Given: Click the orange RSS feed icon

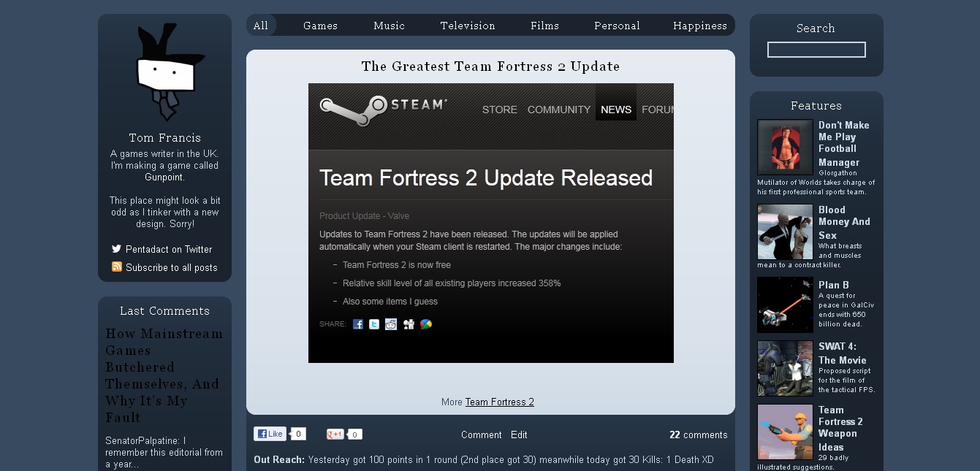Looking at the screenshot, I should coord(116,267).
